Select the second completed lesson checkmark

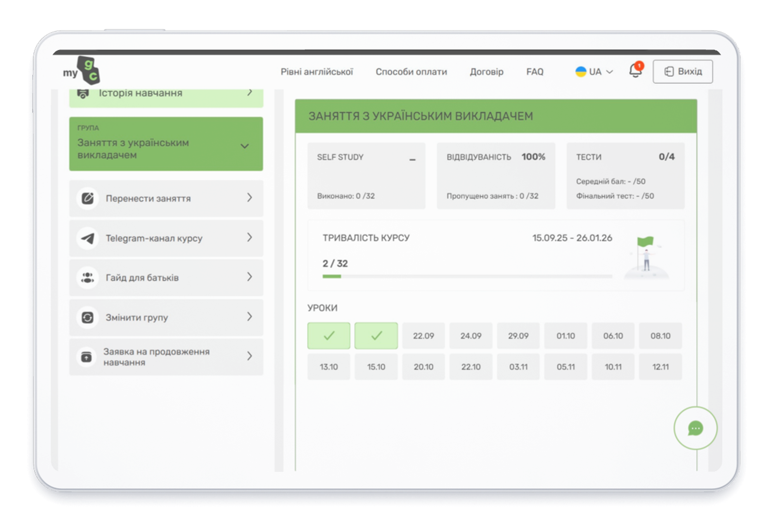click(x=376, y=336)
